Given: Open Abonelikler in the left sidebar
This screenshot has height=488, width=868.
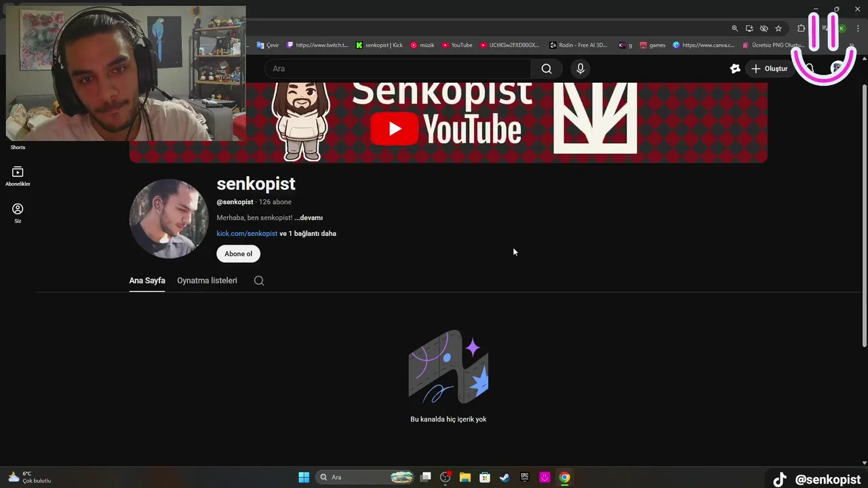Looking at the screenshot, I should 18,176.
